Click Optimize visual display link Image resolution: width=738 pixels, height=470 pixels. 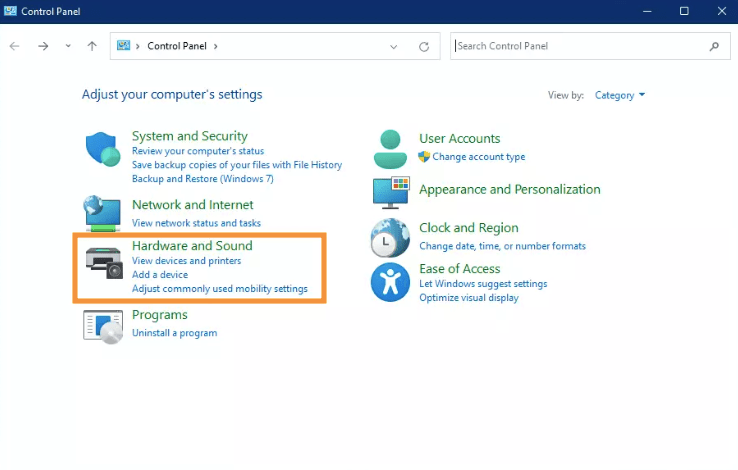point(469,298)
